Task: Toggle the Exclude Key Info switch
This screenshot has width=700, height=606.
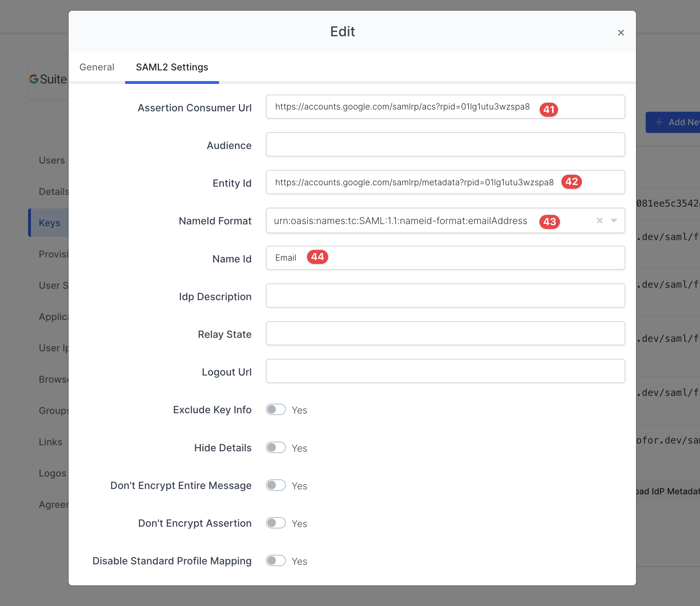Action: (x=276, y=410)
